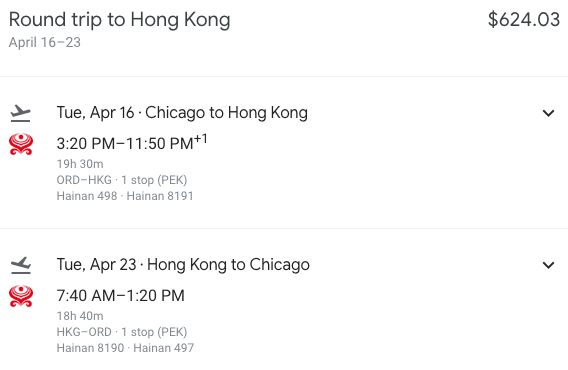This screenshot has width=568, height=370.
Task: Open the Tue, Apr 23 Hong Kong to Chicago header
Action: point(183,265)
